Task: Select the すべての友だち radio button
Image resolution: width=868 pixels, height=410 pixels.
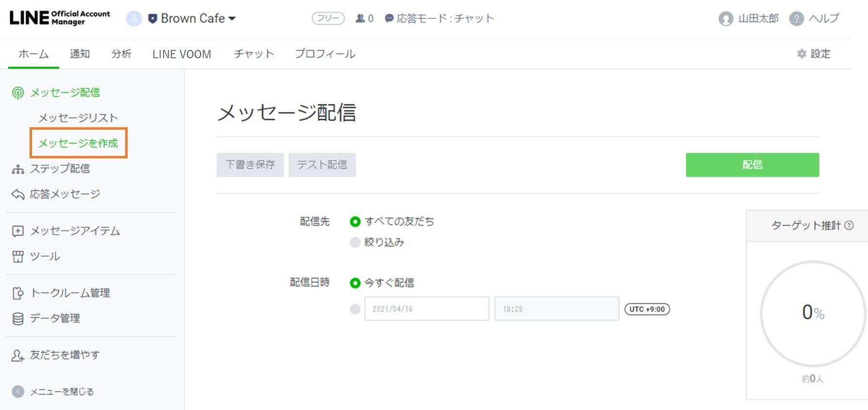Action: pos(355,222)
